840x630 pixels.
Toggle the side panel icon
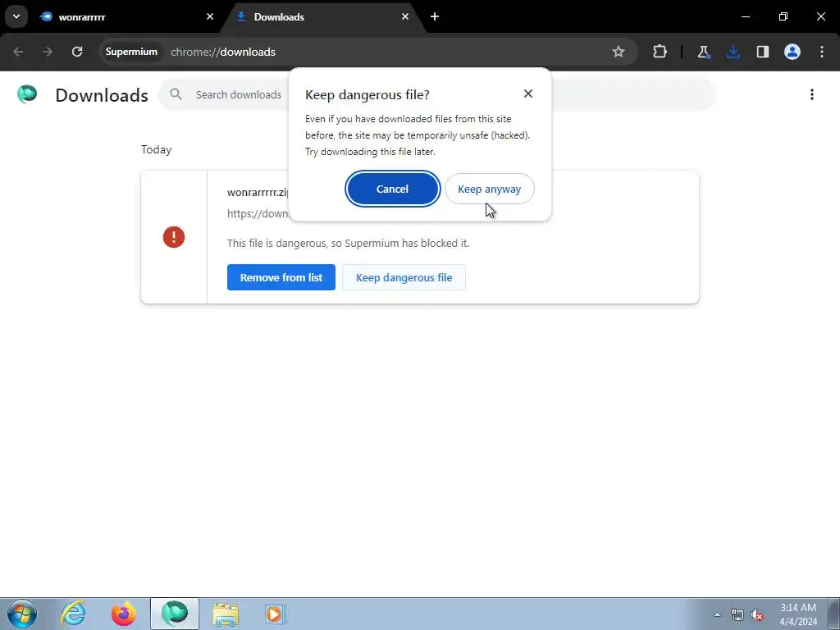click(762, 52)
